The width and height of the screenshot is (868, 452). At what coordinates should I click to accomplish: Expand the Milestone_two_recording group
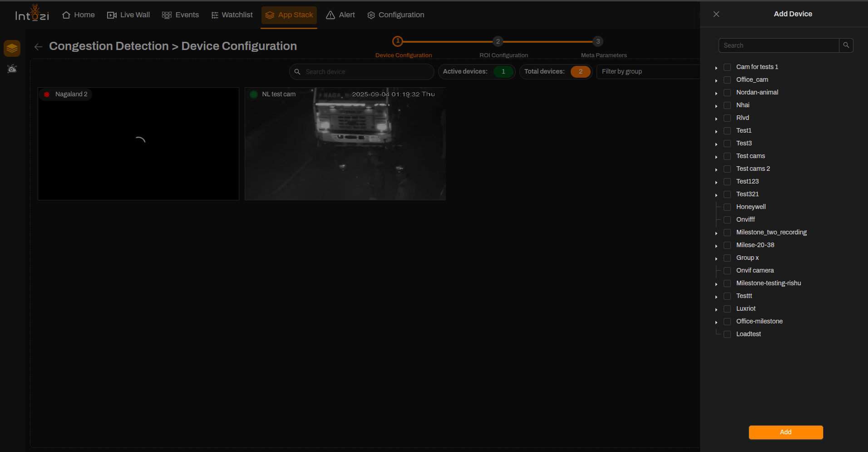pos(716,233)
